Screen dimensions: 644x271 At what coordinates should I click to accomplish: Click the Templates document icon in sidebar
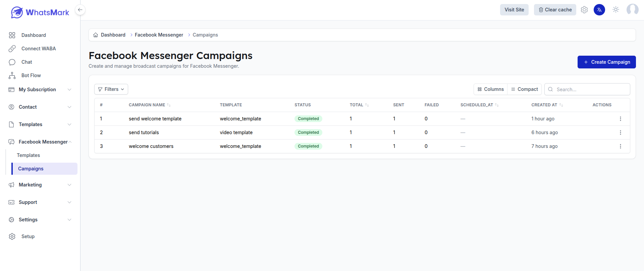(11, 124)
